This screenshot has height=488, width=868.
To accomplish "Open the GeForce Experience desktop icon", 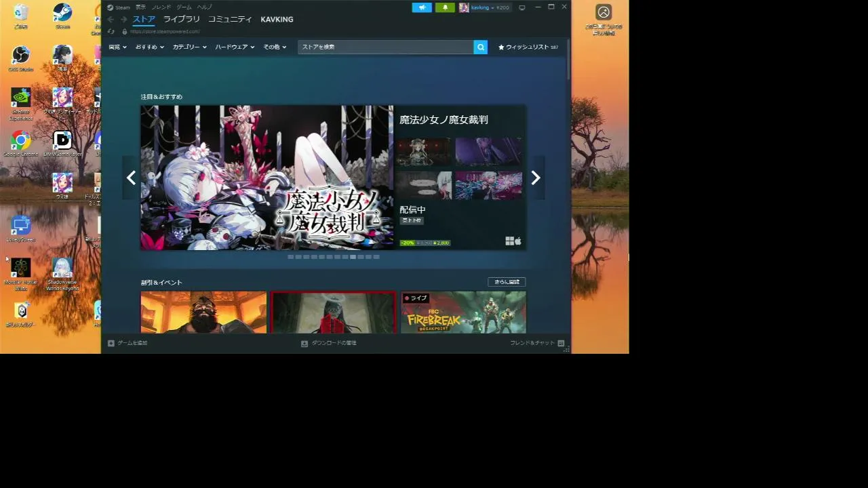I will pos(21,104).
